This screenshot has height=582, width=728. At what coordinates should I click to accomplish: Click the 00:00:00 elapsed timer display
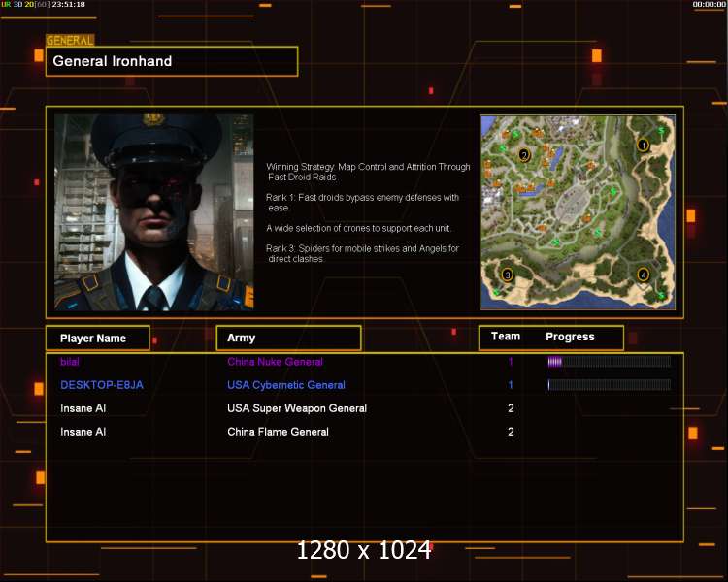tap(709, 4)
